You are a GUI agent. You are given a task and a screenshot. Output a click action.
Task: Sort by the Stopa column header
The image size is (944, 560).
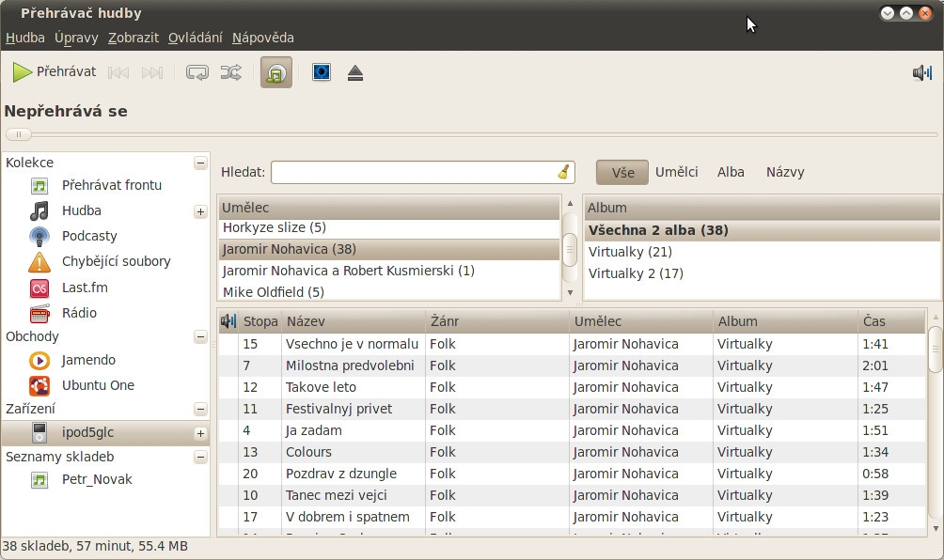(x=260, y=321)
